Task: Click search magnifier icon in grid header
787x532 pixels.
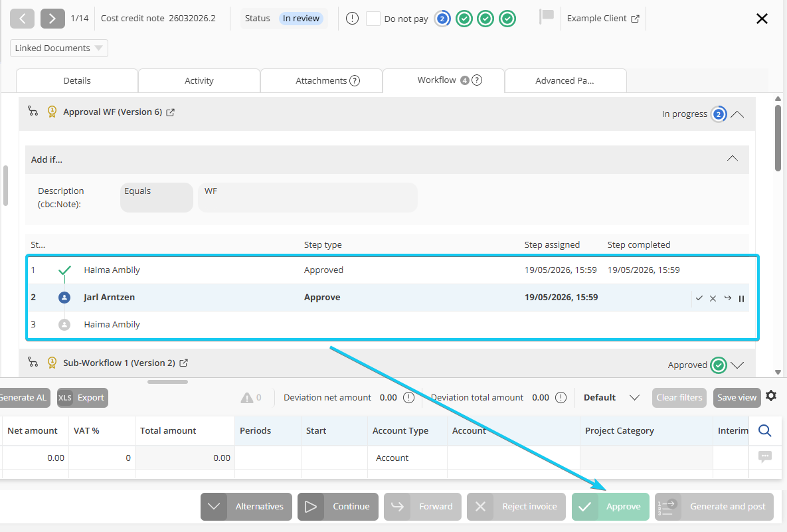Action: pos(764,430)
